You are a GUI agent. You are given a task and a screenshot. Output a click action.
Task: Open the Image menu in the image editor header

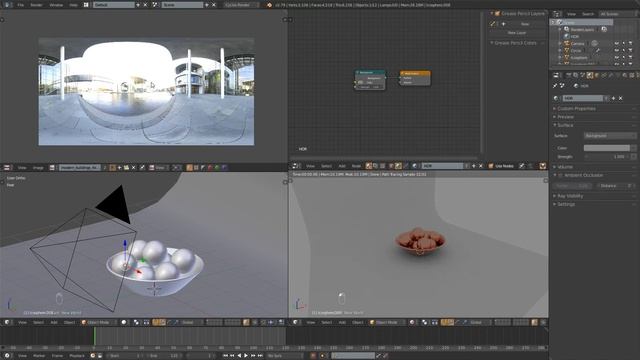click(38, 168)
